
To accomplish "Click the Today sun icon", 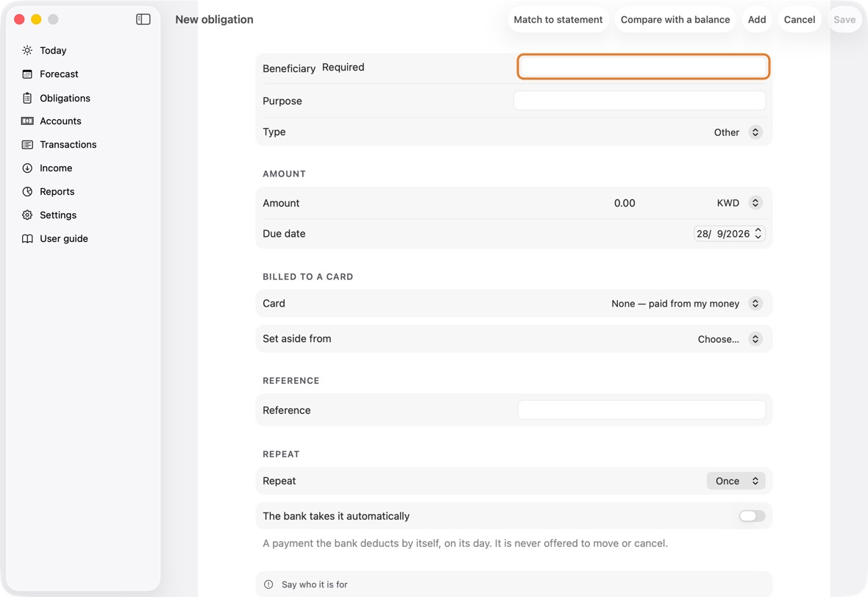I will [27, 50].
